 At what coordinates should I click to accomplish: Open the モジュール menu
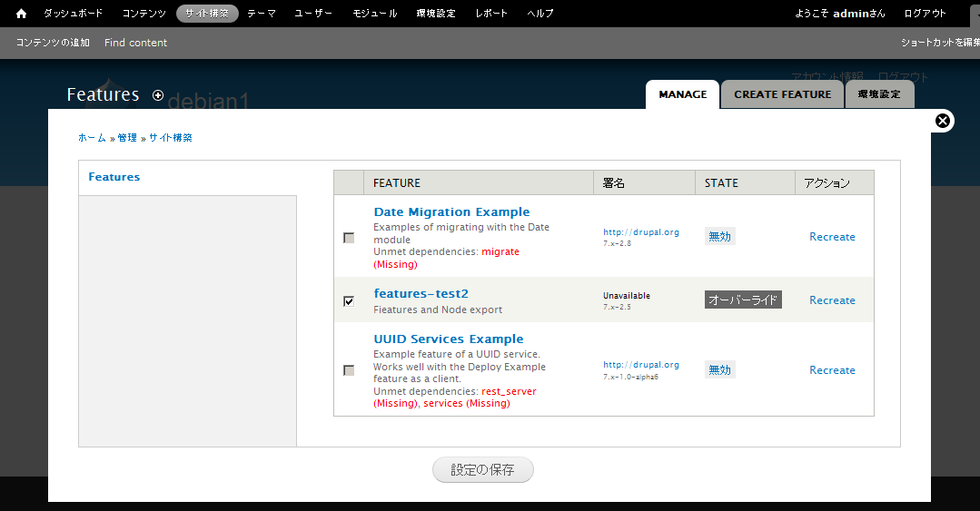pos(374,13)
